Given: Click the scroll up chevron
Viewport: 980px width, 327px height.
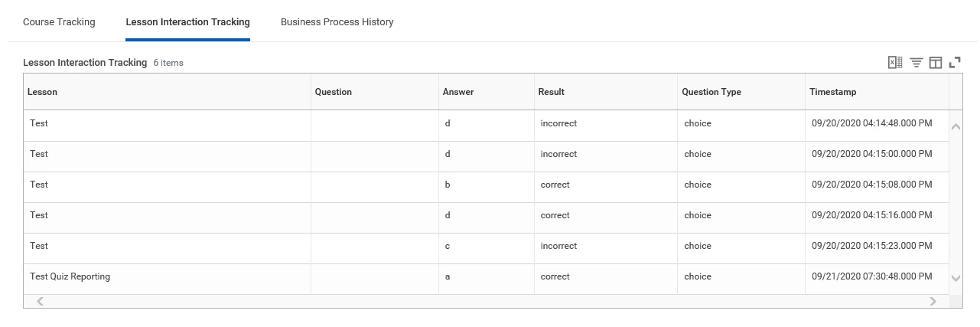Looking at the screenshot, I should coord(956,126).
